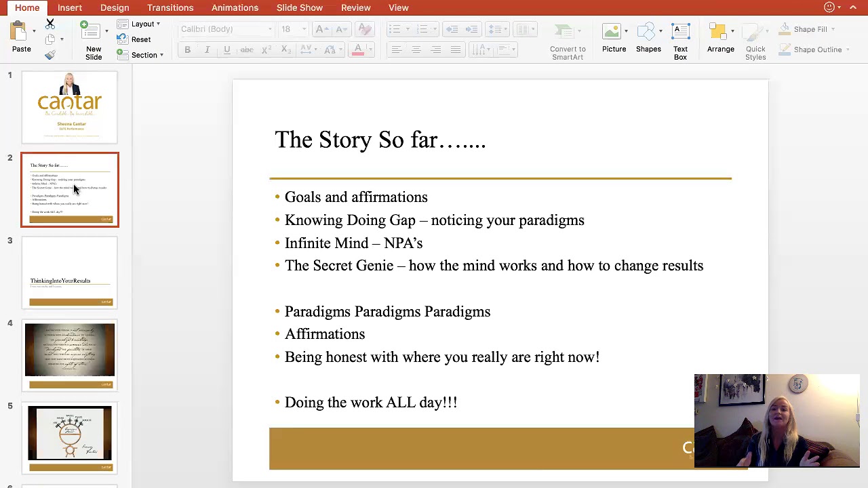The width and height of the screenshot is (868, 488).
Task: Click the Shapes icon
Action: tap(647, 32)
